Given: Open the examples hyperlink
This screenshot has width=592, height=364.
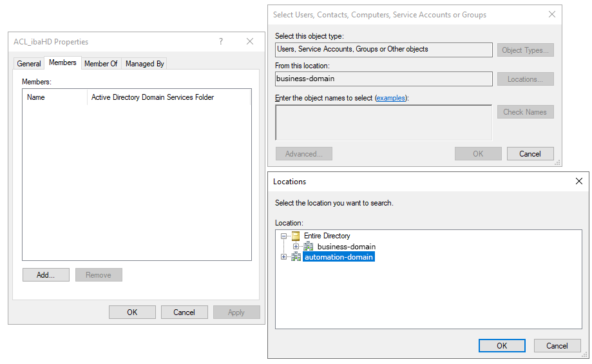Looking at the screenshot, I should click(391, 98).
